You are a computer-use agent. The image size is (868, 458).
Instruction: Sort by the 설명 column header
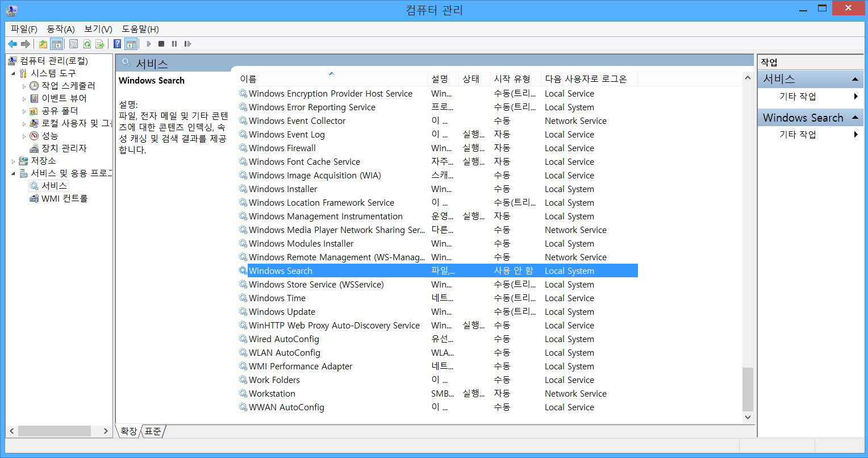pyautogui.click(x=443, y=79)
